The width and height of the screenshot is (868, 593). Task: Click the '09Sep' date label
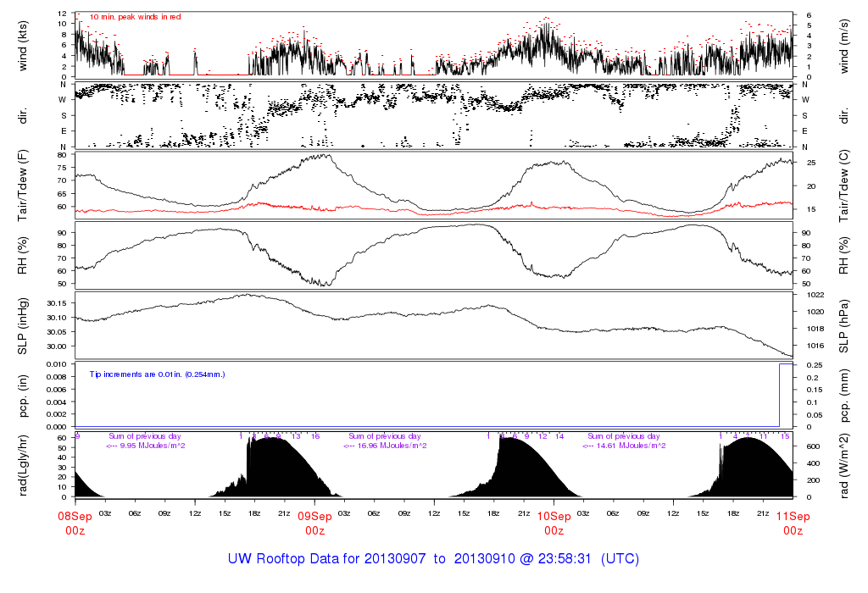coord(314,517)
